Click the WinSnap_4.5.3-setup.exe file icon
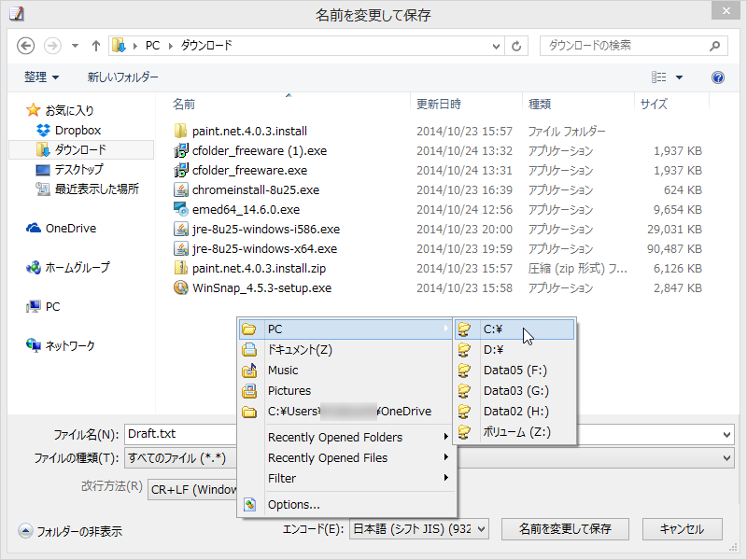The image size is (747, 560). click(x=180, y=287)
